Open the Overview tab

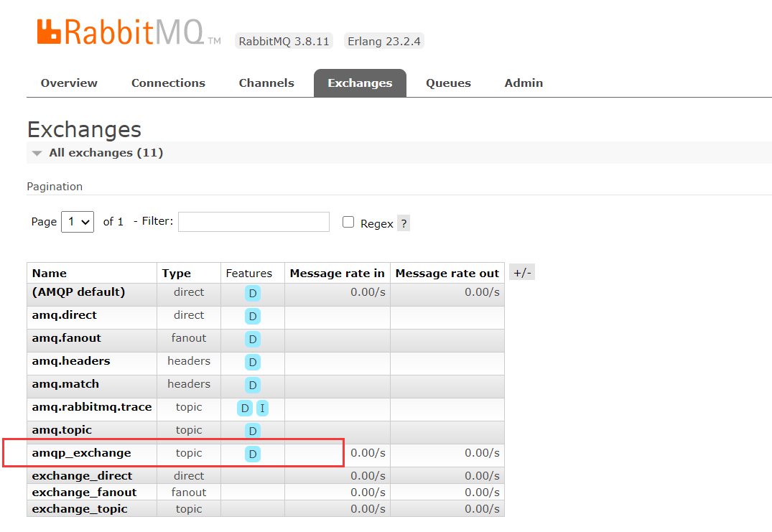69,83
